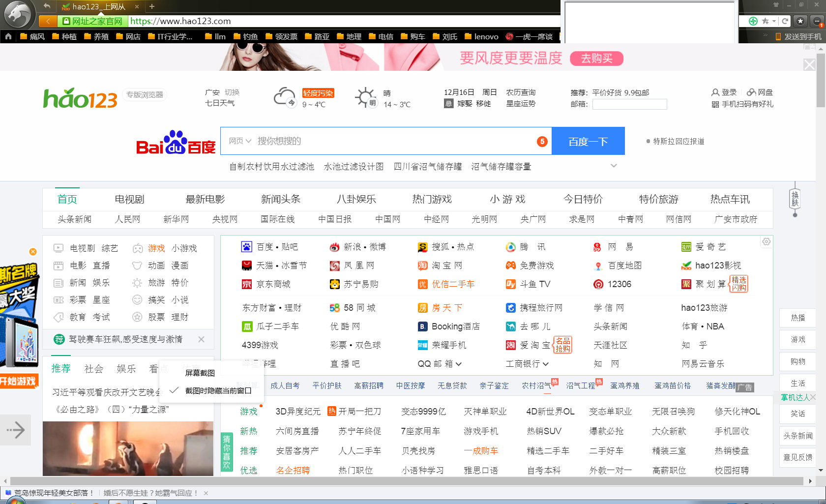Click the T-shirt skin icon in title bar

[776, 4]
